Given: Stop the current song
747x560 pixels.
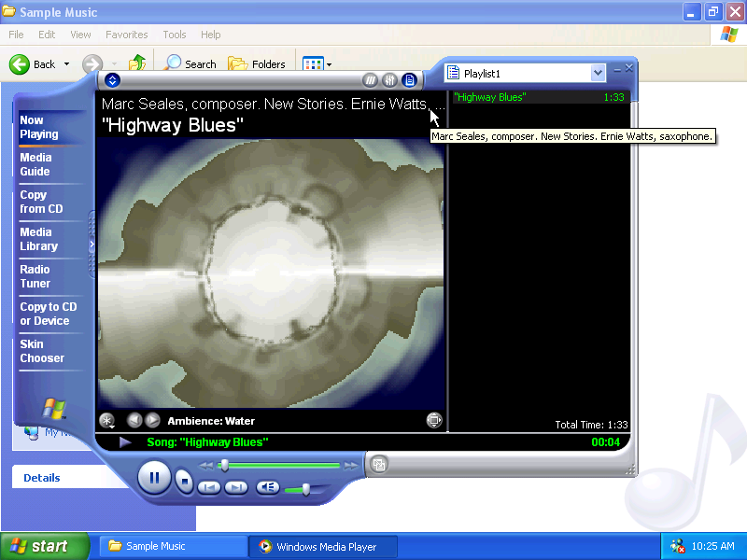Looking at the screenshot, I should pyautogui.click(x=184, y=482).
